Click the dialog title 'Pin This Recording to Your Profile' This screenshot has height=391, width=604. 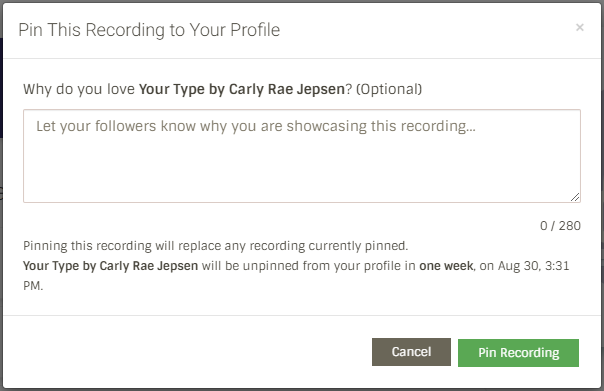point(149,30)
